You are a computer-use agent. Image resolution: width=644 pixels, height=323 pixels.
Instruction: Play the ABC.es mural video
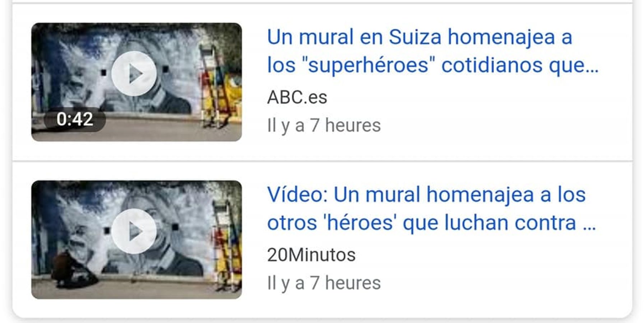pyautogui.click(x=134, y=74)
